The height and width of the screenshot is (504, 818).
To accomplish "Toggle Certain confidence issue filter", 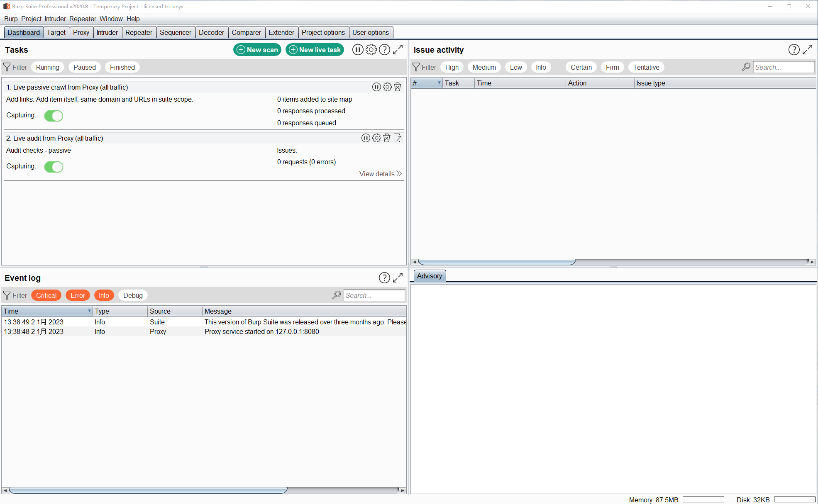I will coord(581,67).
